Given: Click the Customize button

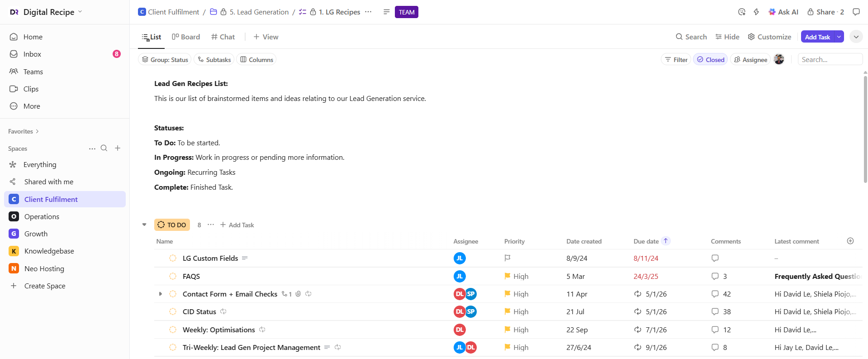Looking at the screenshot, I should point(769,37).
